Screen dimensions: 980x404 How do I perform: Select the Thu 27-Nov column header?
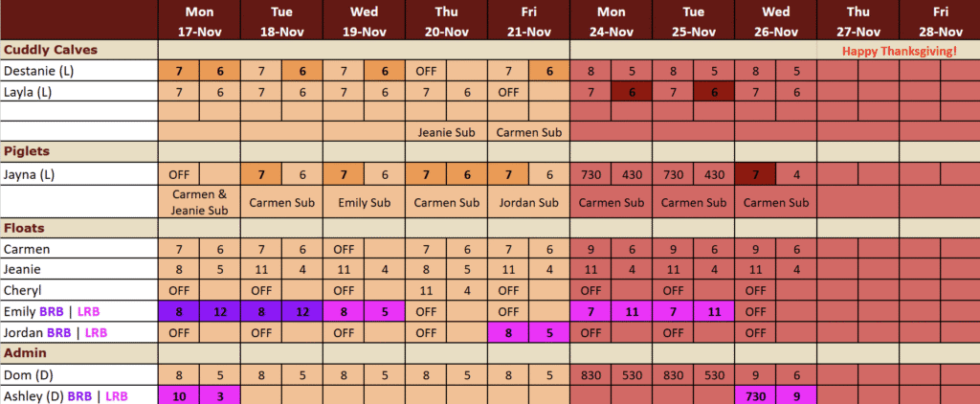[858, 21]
